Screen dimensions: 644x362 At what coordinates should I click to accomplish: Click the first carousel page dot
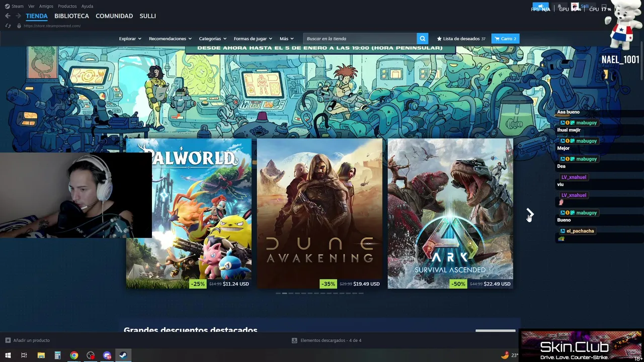[278, 293]
